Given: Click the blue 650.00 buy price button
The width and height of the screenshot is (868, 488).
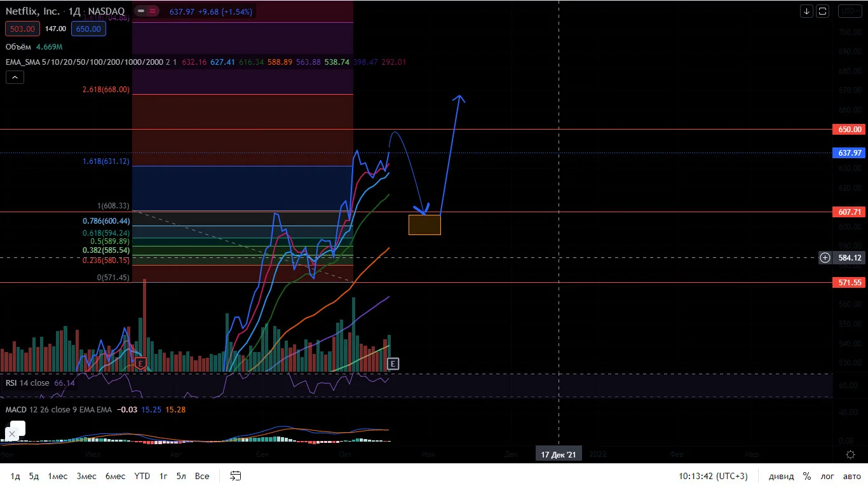Looking at the screenshot, I should [88, 29].
